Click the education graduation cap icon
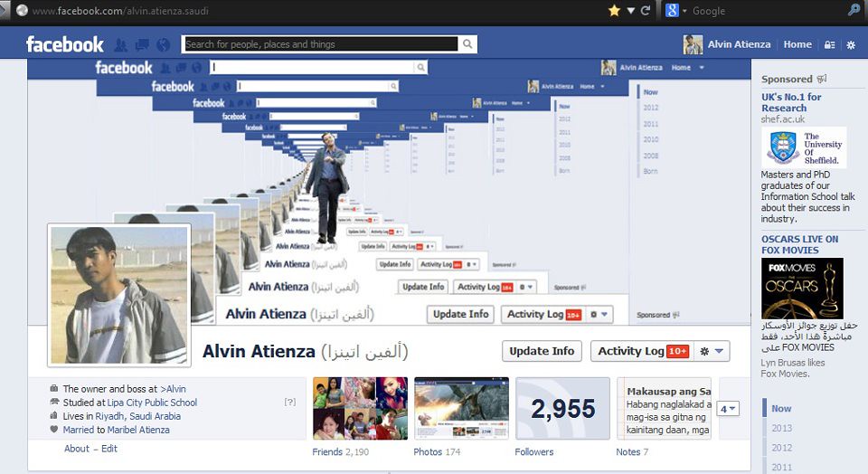 click(x=54, y=402)
